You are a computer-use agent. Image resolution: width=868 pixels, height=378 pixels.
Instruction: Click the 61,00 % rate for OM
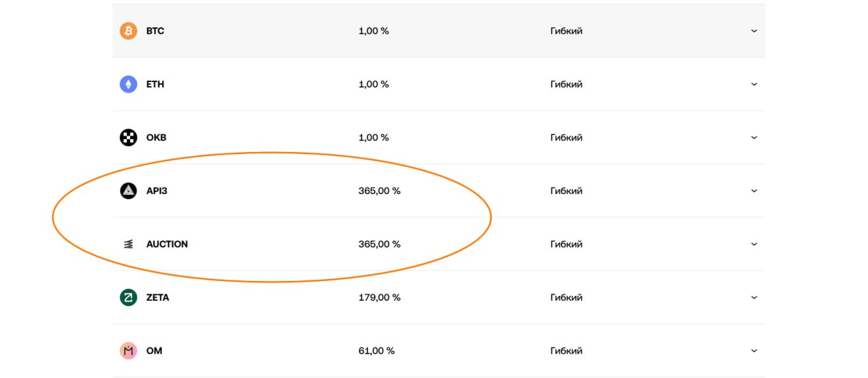tap(376, 351)
